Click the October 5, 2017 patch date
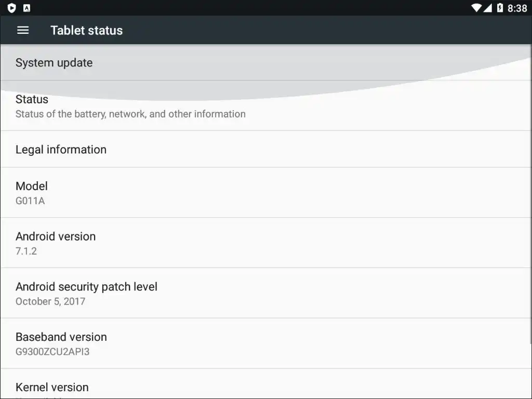 (50, 301)
